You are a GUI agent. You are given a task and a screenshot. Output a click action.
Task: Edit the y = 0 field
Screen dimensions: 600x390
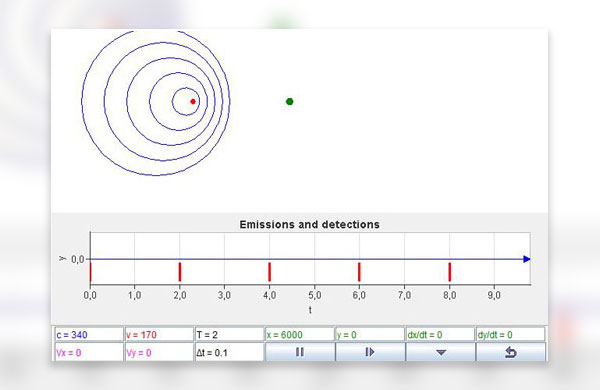(370, 335)
